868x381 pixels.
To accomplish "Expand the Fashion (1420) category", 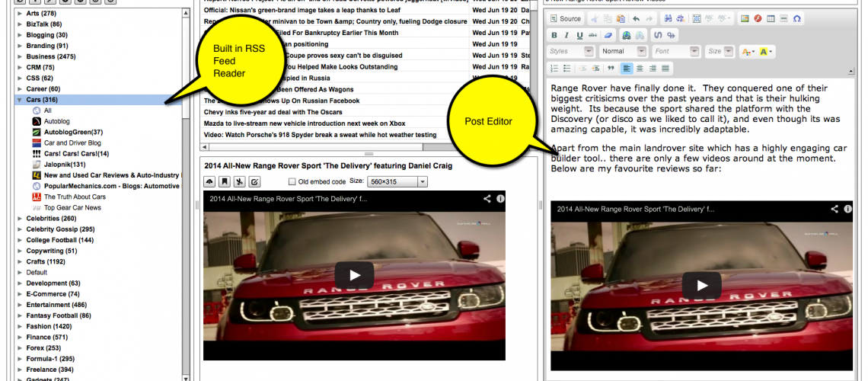I will 20,326.
